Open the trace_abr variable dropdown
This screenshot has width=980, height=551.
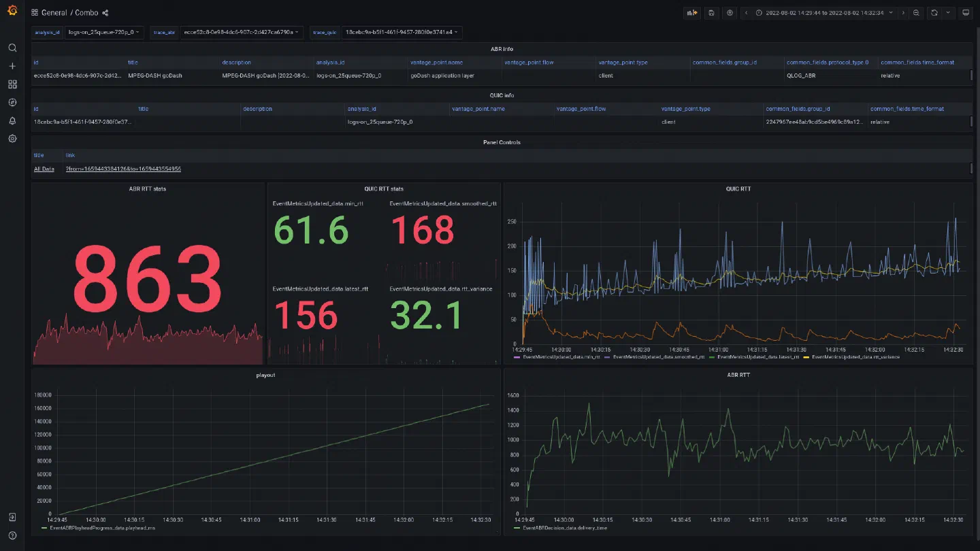click(242, 32)
